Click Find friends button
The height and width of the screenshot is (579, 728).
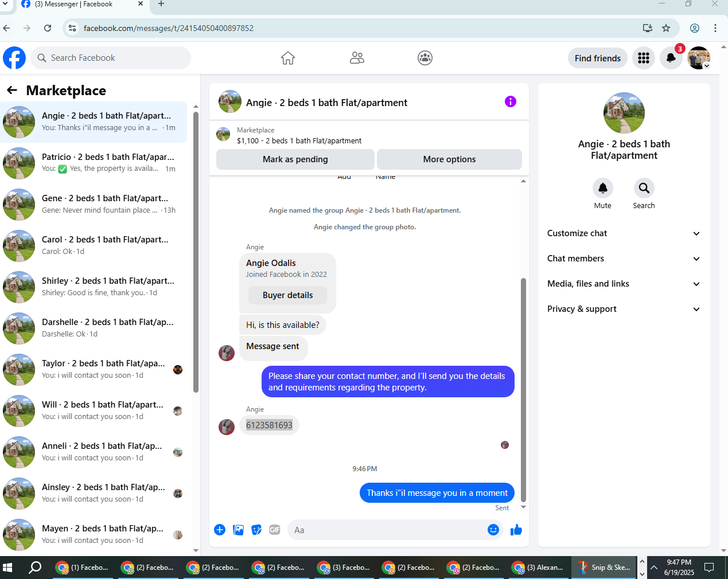click(598, 58)
